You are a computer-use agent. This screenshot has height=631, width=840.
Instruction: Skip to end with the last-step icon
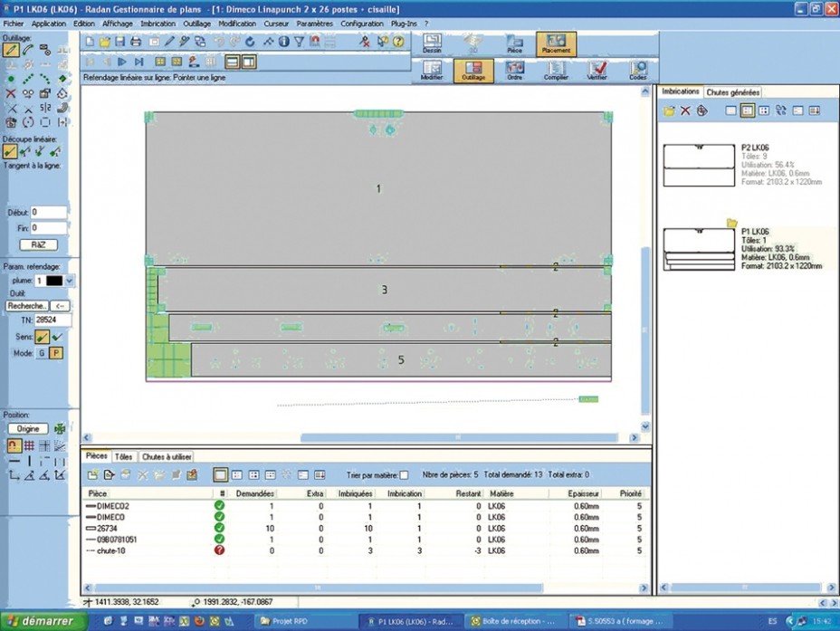click(138, 62)
